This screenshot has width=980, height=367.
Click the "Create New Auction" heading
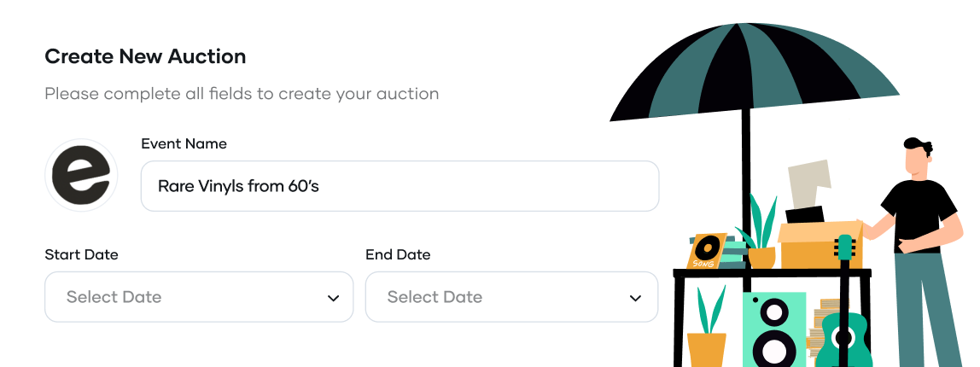pyautogui.click(x=145, y=57)
